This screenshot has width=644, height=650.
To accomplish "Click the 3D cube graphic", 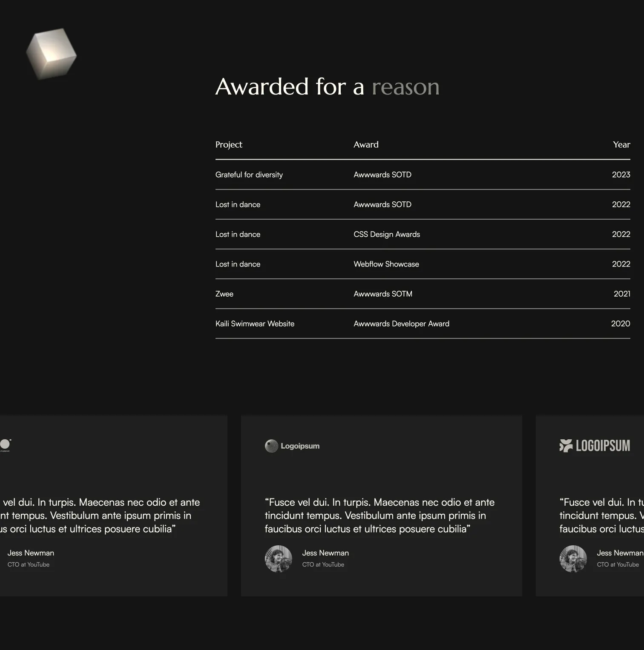I will point(52,54).
